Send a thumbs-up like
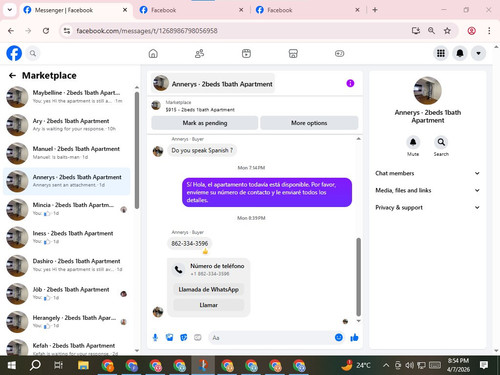The image size is (500, 375). [x=354, y=338]
